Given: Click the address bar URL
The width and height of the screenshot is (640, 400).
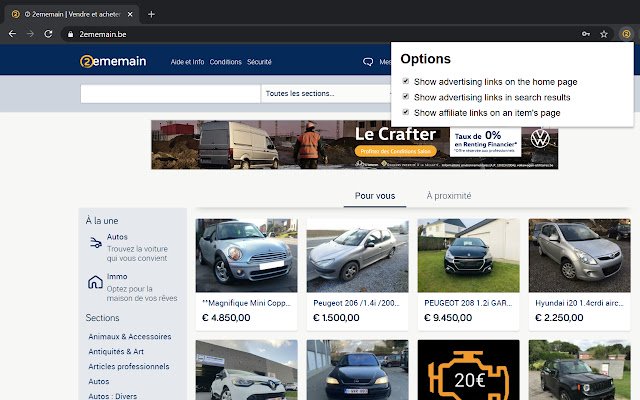Looking at the screenshot, I should (x=102, y=34).
